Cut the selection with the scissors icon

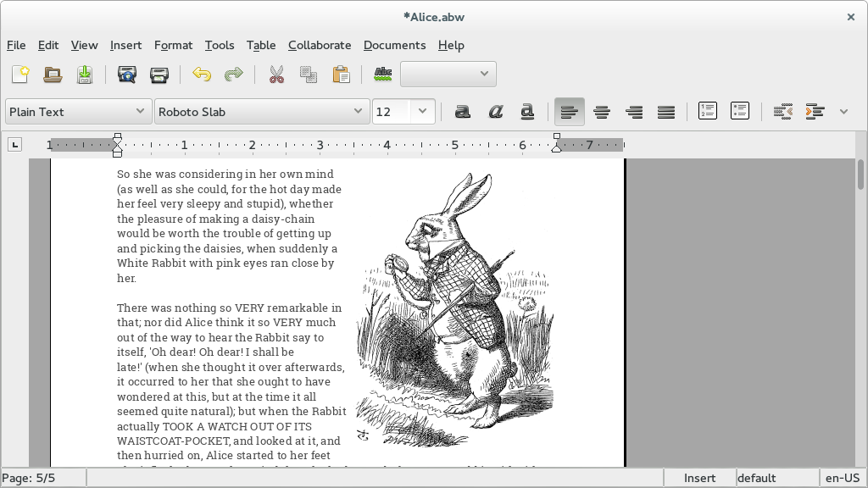click(276, 75)
